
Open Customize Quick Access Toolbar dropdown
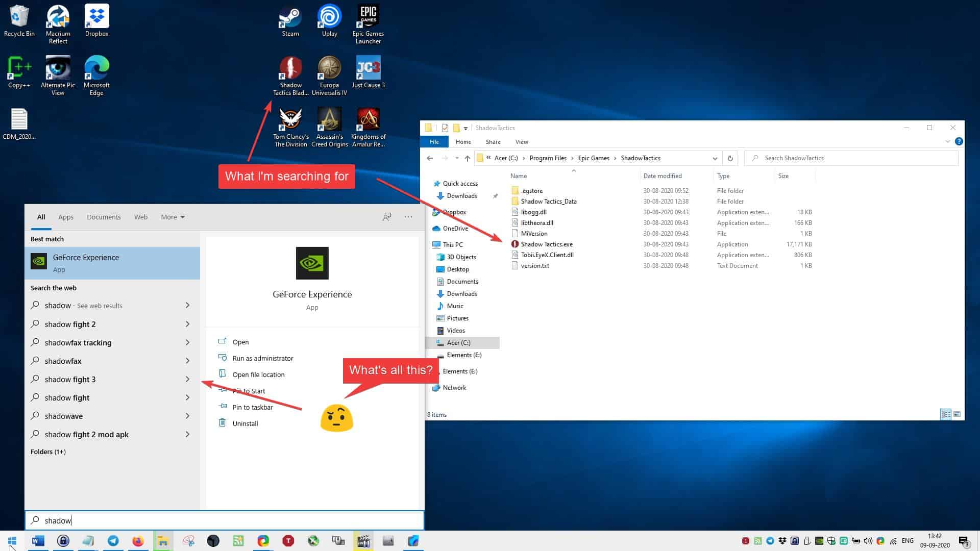pyautogui.click(x=465, y=128)
